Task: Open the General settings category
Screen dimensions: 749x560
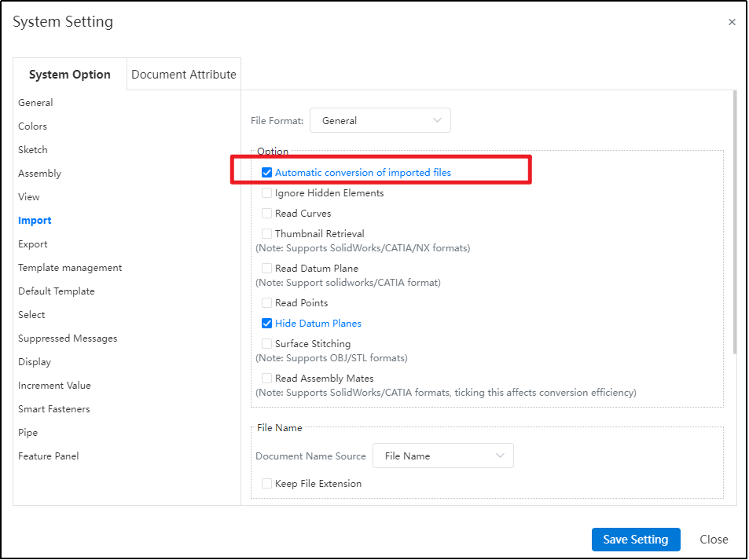Action: [x=35, y=103]
